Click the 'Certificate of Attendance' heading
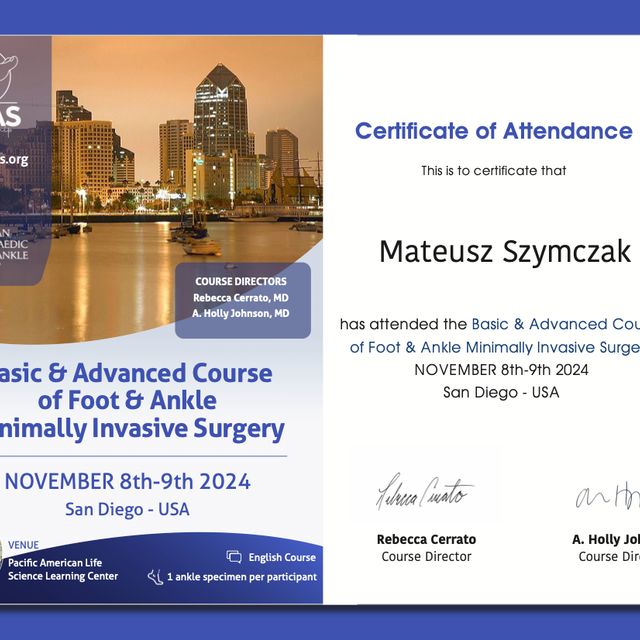This screenshot has height=640, width=640. [493, 131]
